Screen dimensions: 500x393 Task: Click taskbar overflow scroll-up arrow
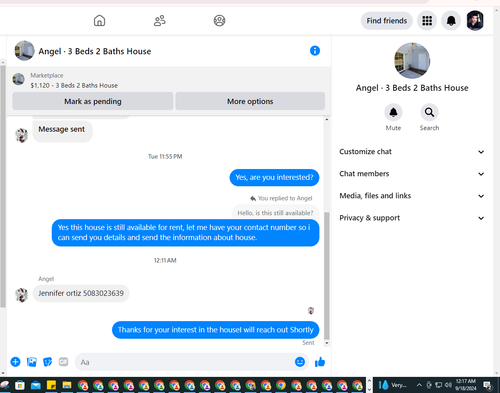tap(369, 381)
